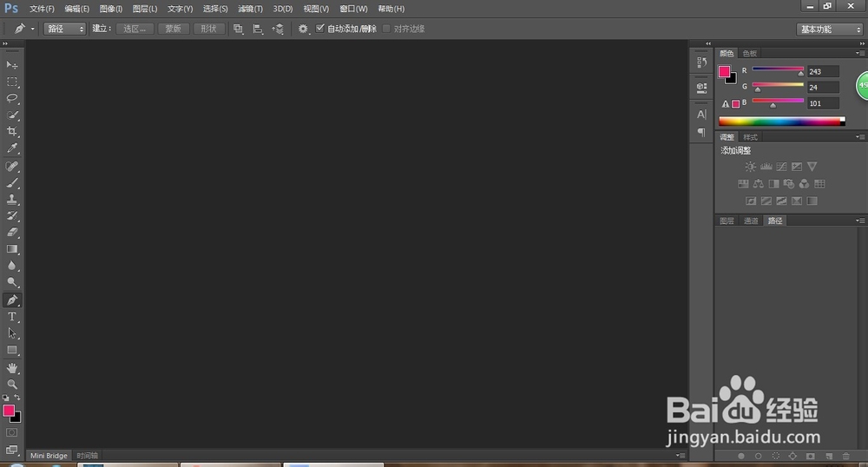The image size is (868, 467).
Task: Select the Eraser tool
Action: pyautogui.click(x=11, y=233)
